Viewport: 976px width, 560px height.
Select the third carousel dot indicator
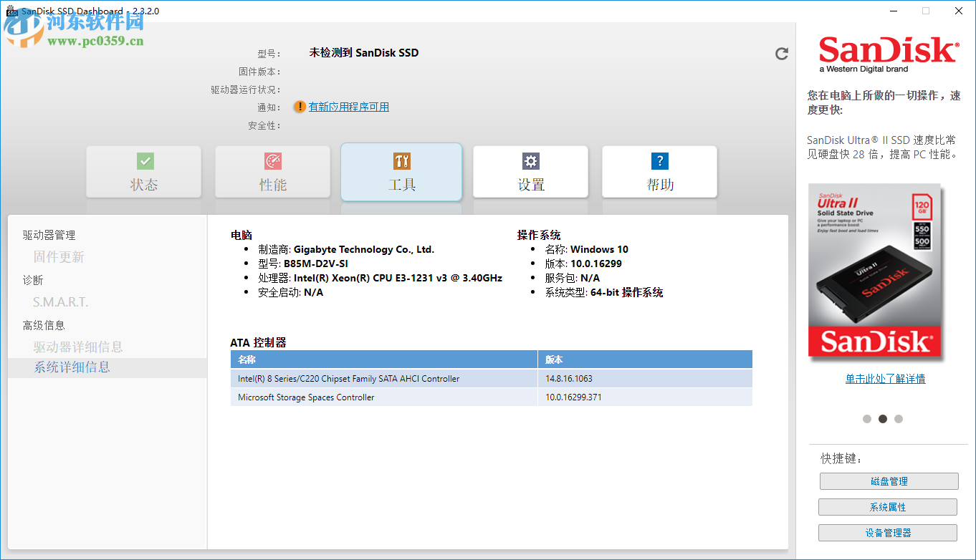(x=899, y=418)
